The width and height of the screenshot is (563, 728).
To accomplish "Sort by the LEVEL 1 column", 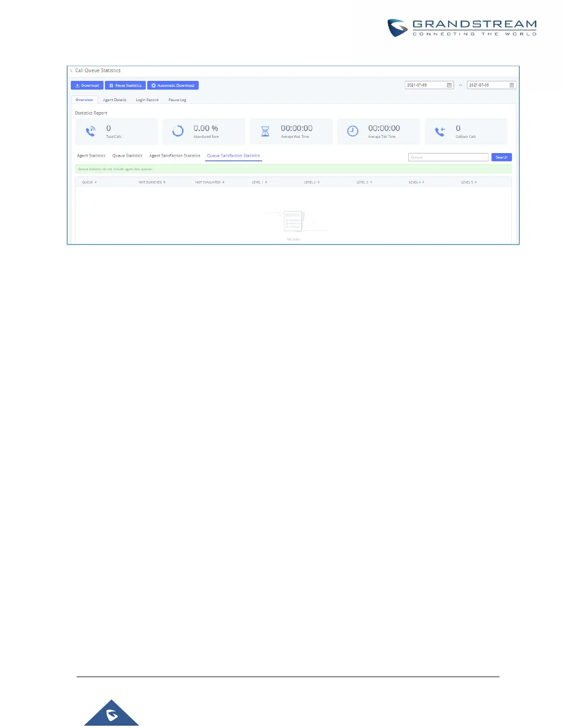I will pos(259,182).
